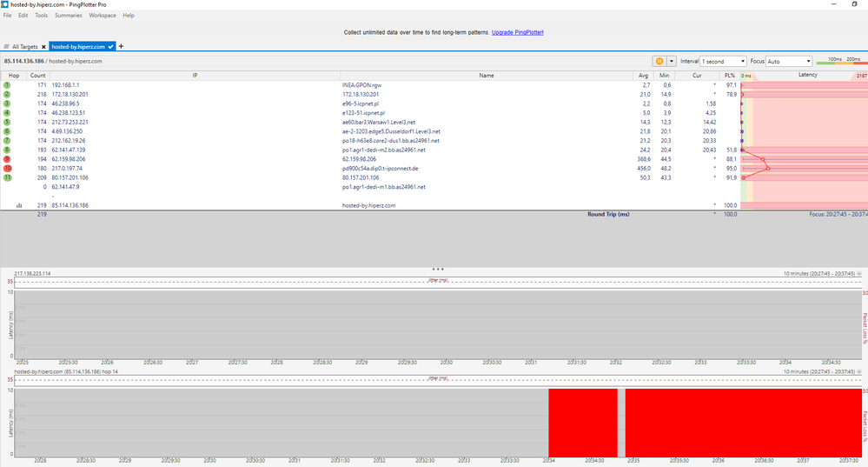
Task: Open the Focus 'Auto' combo box
Action: pos(790,62)
